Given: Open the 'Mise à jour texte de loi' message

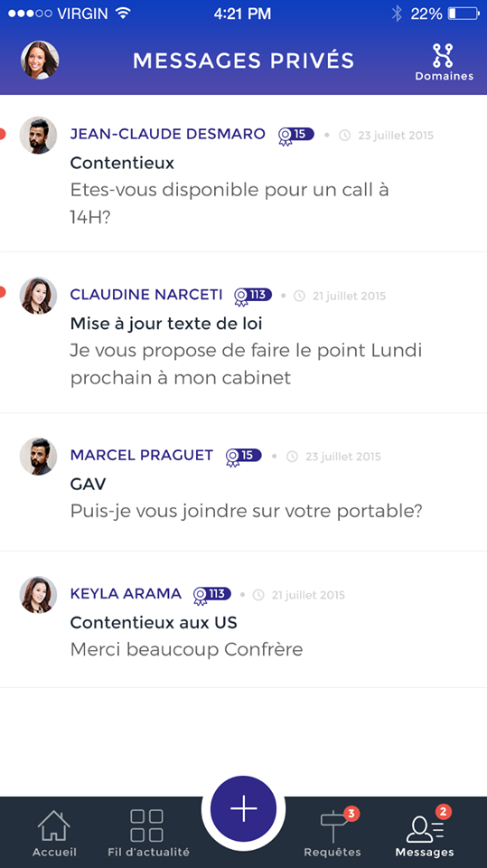Looking at the screenshot, I should (x=244, y=333).
